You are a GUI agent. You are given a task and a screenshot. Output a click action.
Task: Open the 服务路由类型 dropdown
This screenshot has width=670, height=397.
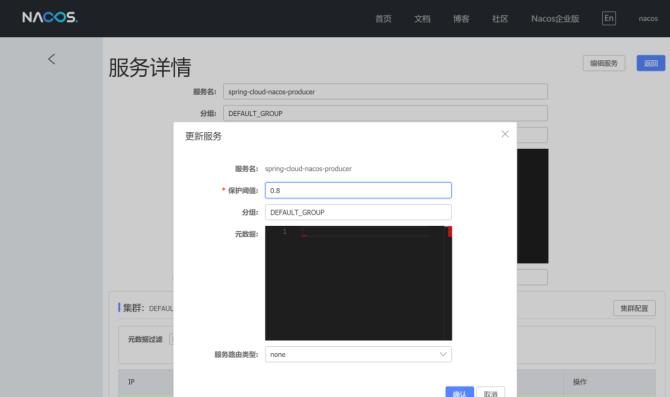358,354
